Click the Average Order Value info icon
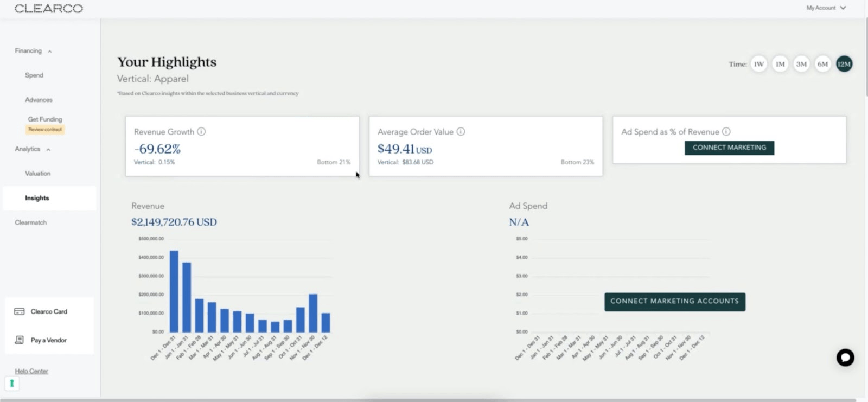 461,132
